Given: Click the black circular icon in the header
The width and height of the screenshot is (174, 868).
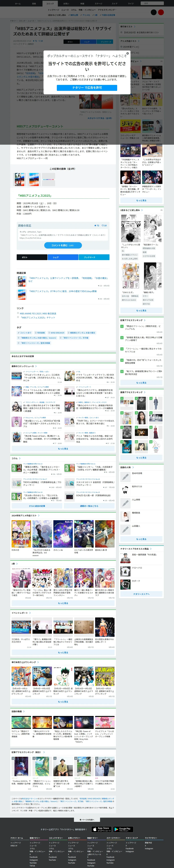Looking at the screenshot, I should [x=154, y=12].
